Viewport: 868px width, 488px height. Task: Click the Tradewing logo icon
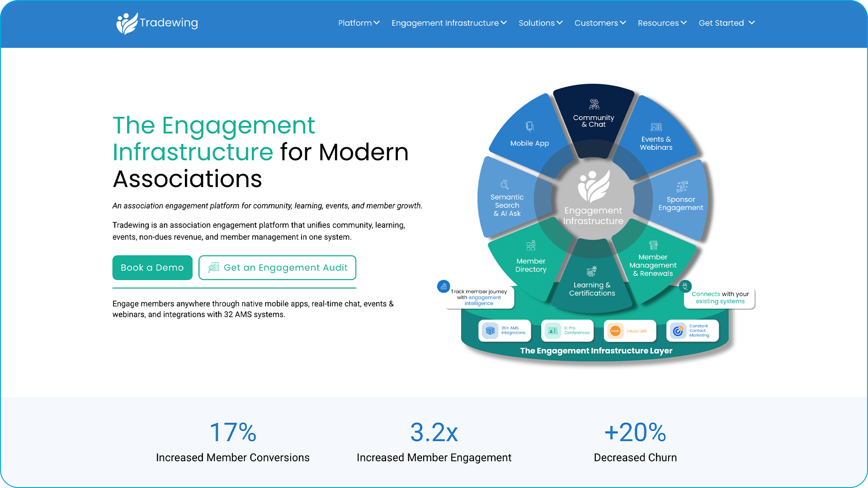[127, 23]
